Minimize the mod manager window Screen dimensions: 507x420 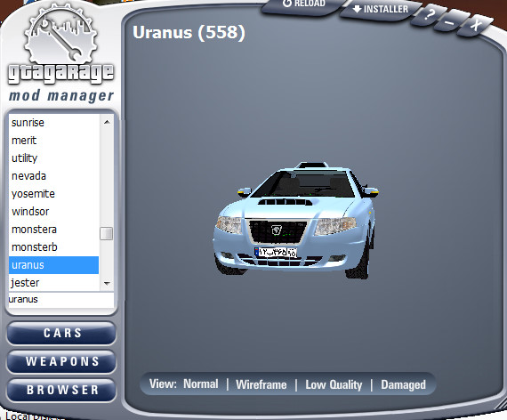coord(449,21)
